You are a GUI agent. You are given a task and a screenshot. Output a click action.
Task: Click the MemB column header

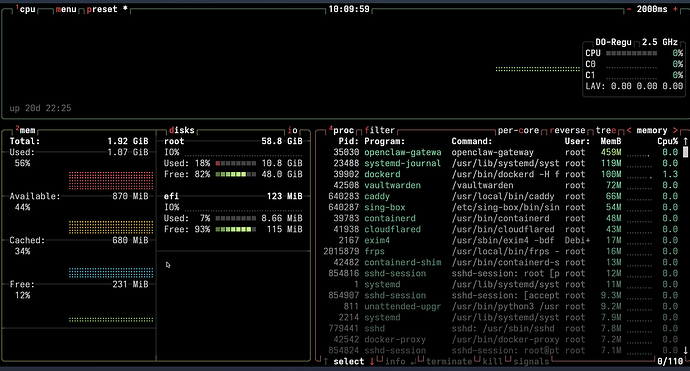click(x=611, y=141)
